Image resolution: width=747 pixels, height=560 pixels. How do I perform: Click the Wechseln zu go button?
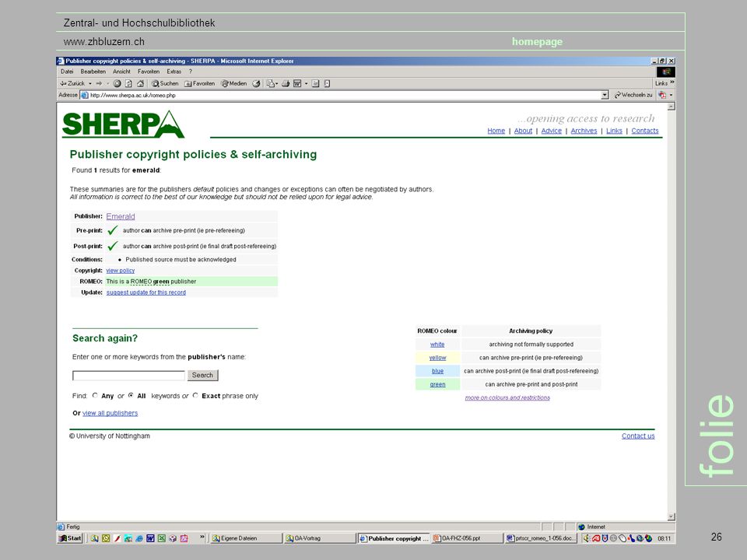(x=633, y=95)
